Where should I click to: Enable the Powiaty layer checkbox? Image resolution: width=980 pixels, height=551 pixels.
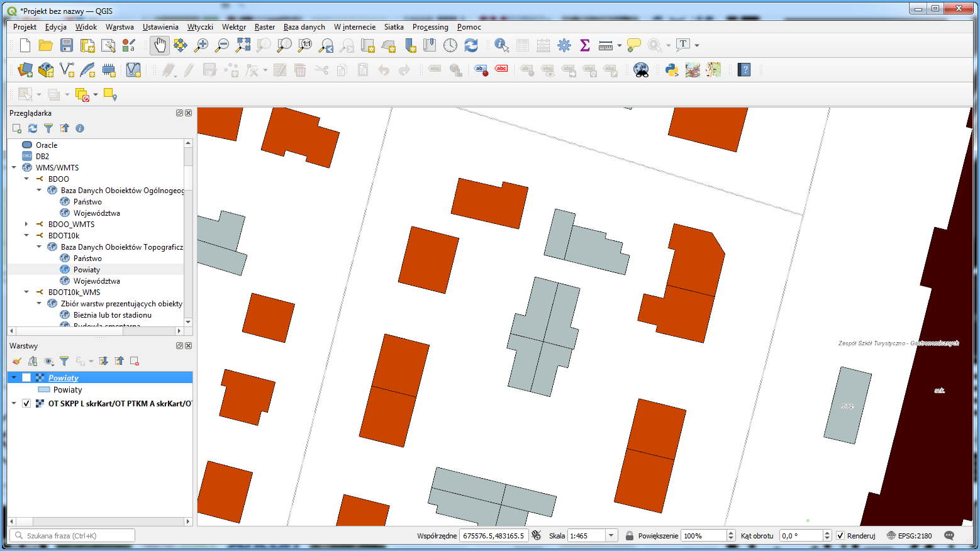click(x=26, y=377)
